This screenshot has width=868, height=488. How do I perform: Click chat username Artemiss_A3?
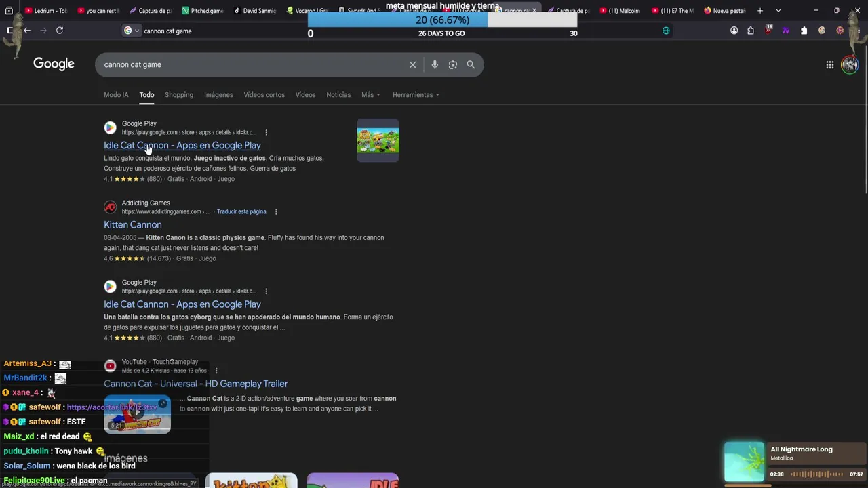point(28,363)
